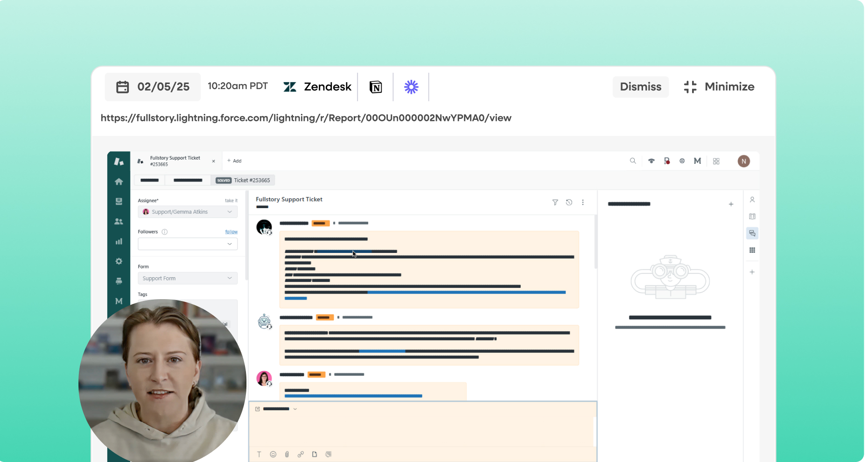Click the Fullstory Salesforce report URL

(306, 118)
